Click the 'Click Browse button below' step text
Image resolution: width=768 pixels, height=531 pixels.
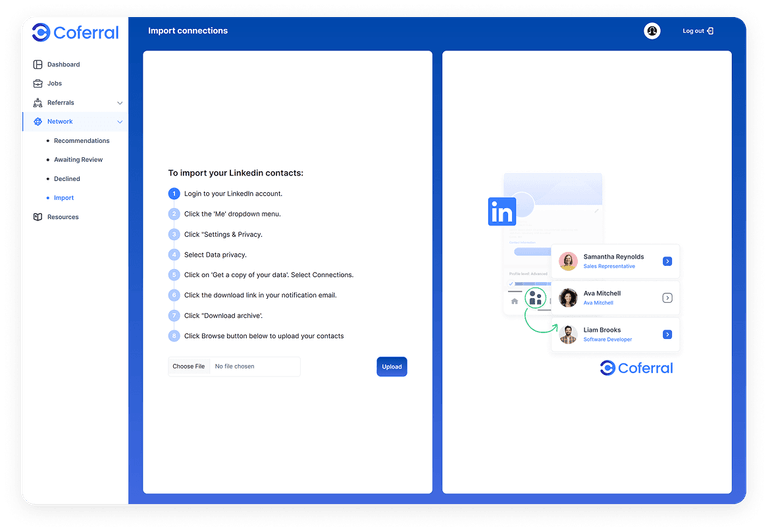(x=264, y=336)
